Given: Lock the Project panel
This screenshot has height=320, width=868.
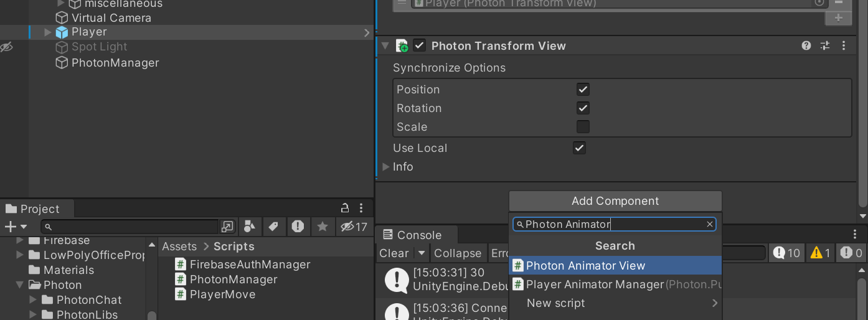Looking at the screenshot, I should pyautogui.click(x=345, y=209).
